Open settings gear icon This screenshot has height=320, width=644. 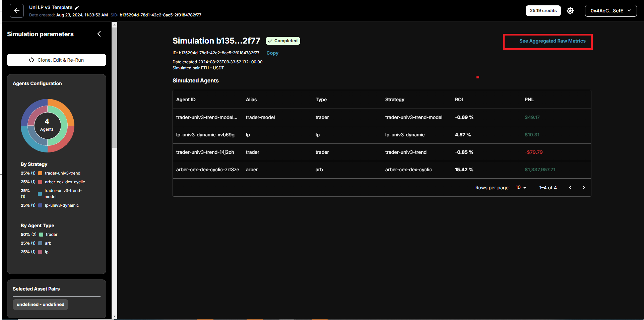click(570, 11)
